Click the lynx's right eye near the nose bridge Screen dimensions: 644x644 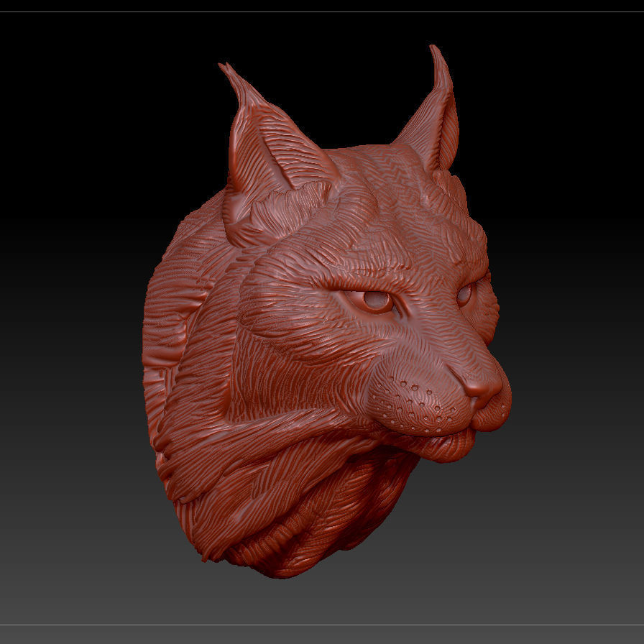[x=465, y=294]
